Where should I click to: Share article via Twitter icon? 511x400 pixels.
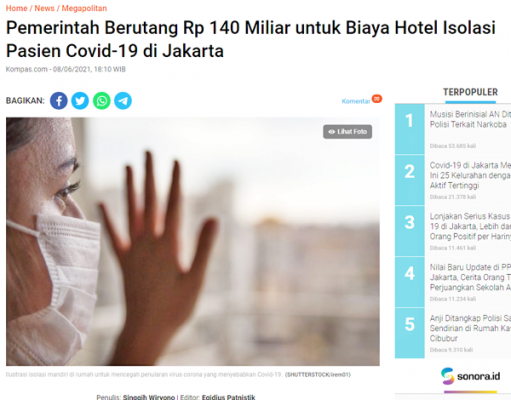coord(80,101)
